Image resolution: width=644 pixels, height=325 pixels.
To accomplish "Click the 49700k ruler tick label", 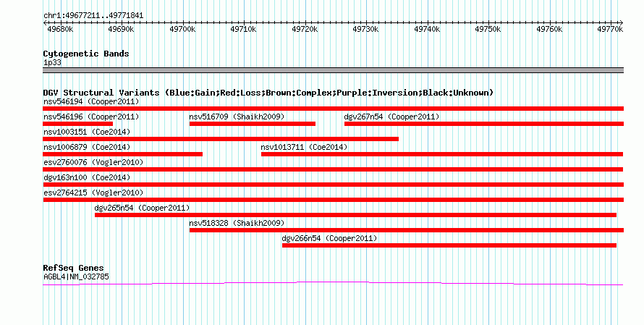I will point(182,29).
